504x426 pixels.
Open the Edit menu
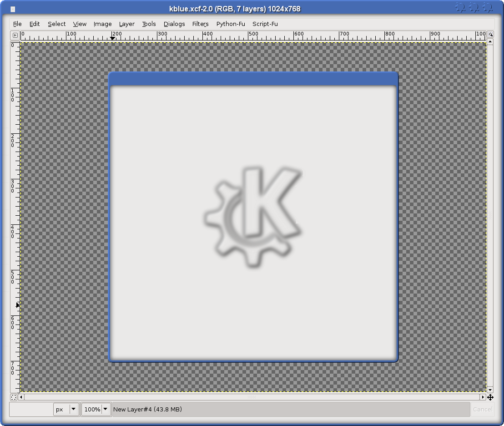click(x=35, y=24)
